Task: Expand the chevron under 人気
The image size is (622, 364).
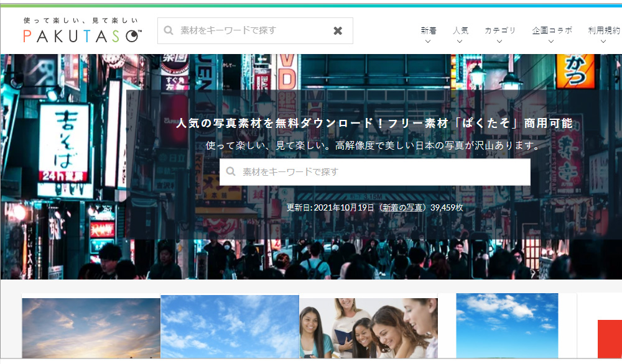Action: point(460,42)
